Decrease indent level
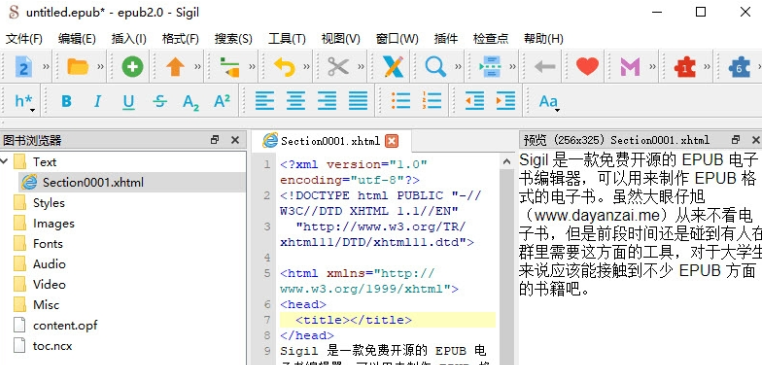Image resolution: width=769 pixels, height=365 pixels. [x=475, y=101]
